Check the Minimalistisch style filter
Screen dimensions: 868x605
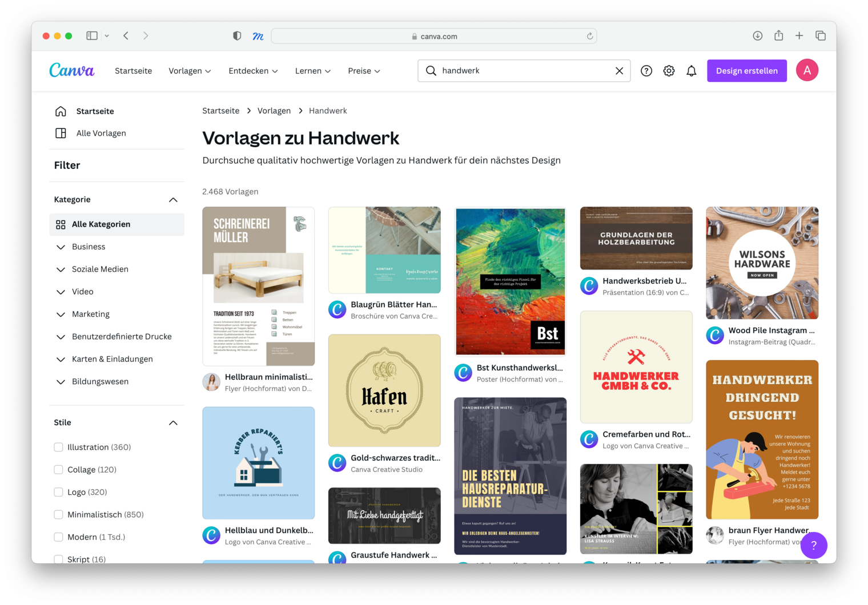58,514
